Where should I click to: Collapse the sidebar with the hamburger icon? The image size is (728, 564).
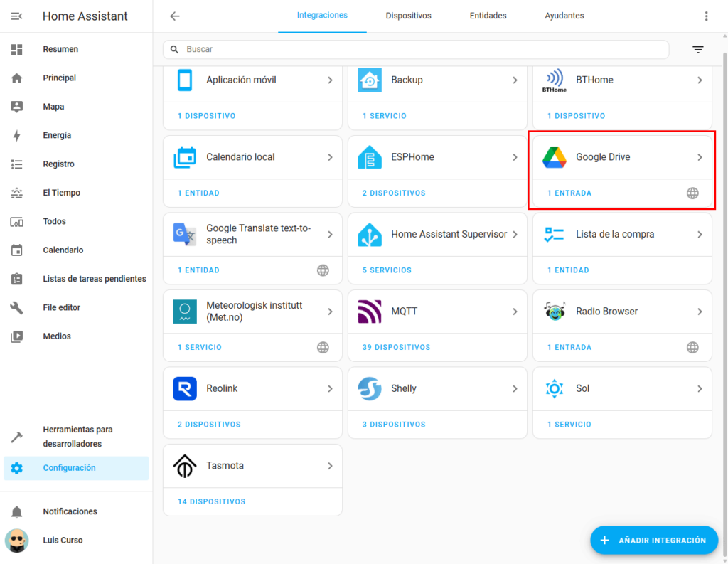17,16
